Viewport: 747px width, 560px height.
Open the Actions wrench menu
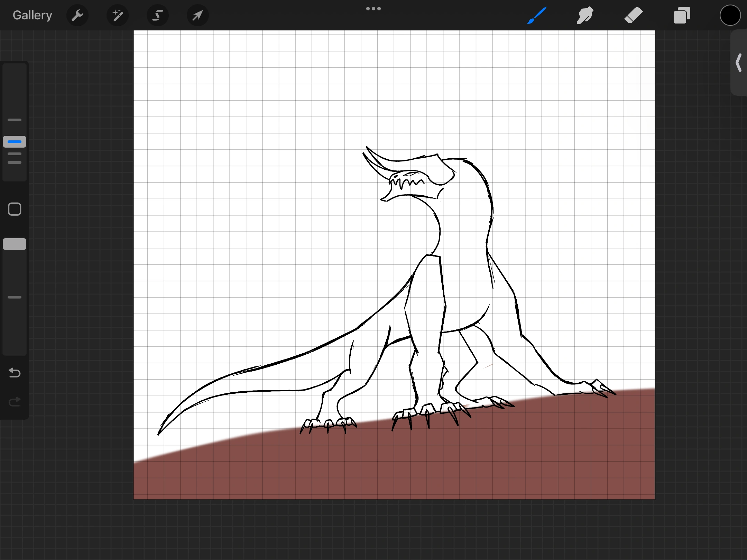77,15
